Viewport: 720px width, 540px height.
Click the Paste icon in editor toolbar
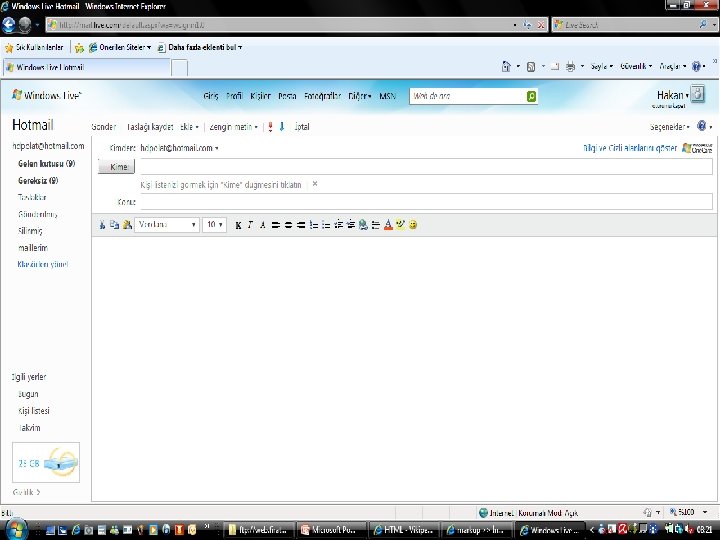(x=127, y=225)
